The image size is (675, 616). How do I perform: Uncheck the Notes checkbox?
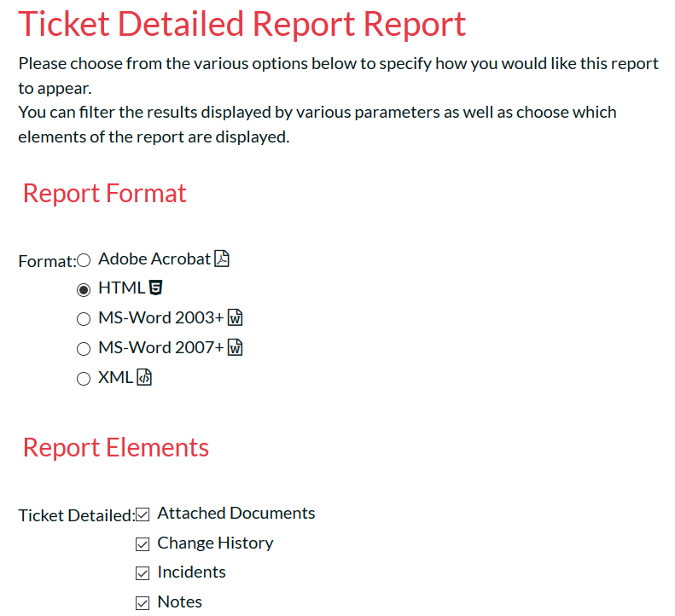(143, 603)
